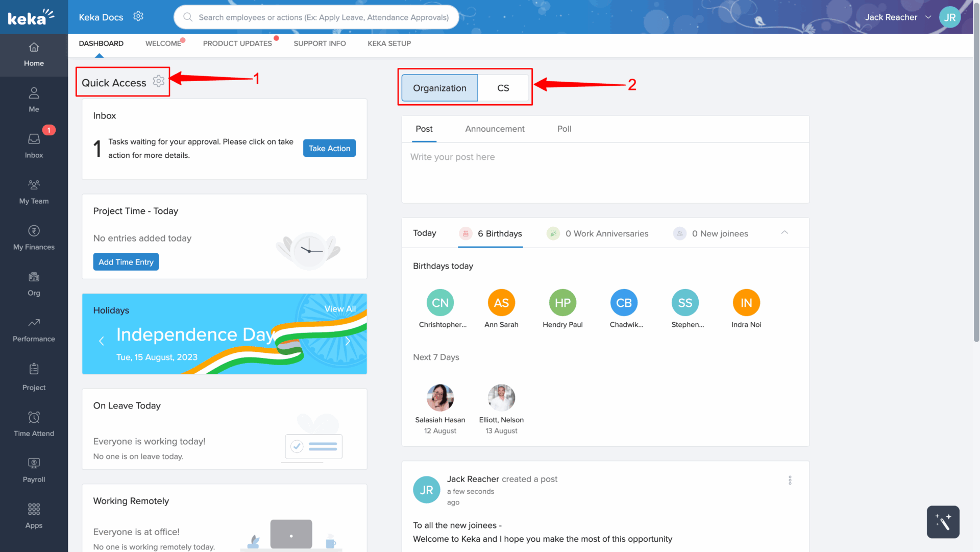
Task: Expand the Jack Reacher user dropdown
Action: pyautogui.click(x=928, y=17)
